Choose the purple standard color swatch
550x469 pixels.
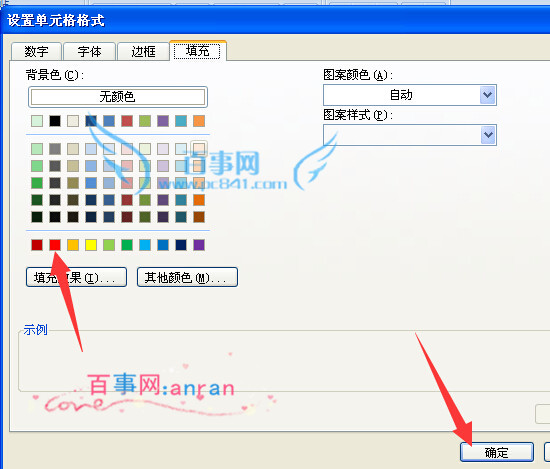(x=199, y=244)
